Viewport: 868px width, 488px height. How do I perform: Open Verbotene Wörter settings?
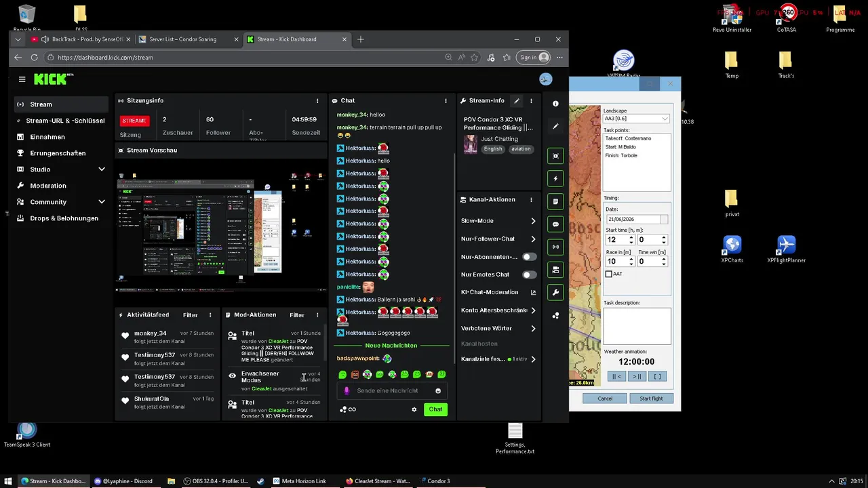tap(498, 329)
